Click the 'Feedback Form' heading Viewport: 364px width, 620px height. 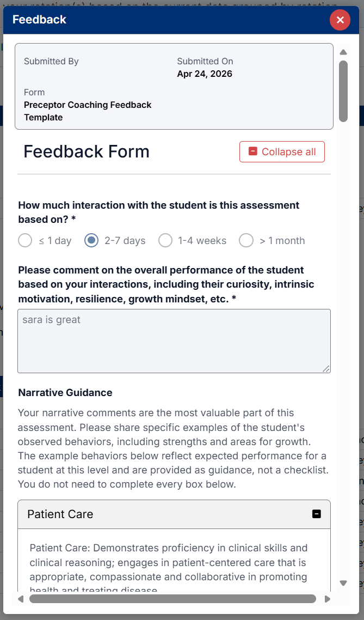click(x=86, y=151)
